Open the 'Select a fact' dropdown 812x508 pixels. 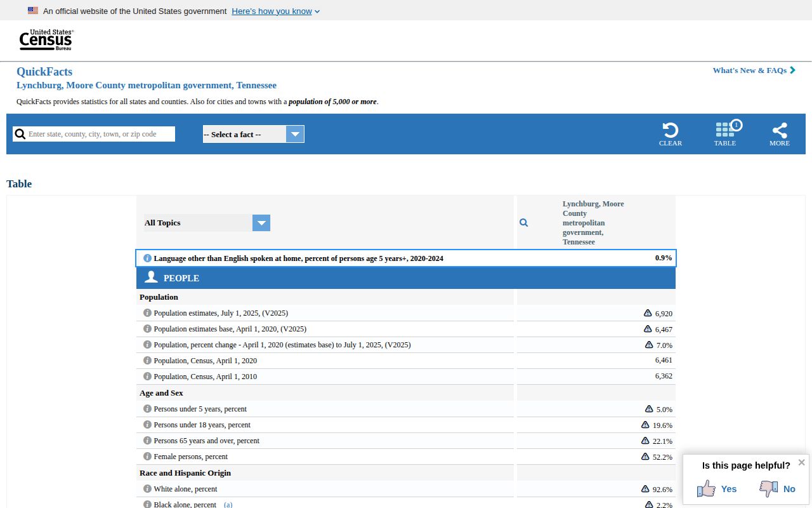point(254,134)
